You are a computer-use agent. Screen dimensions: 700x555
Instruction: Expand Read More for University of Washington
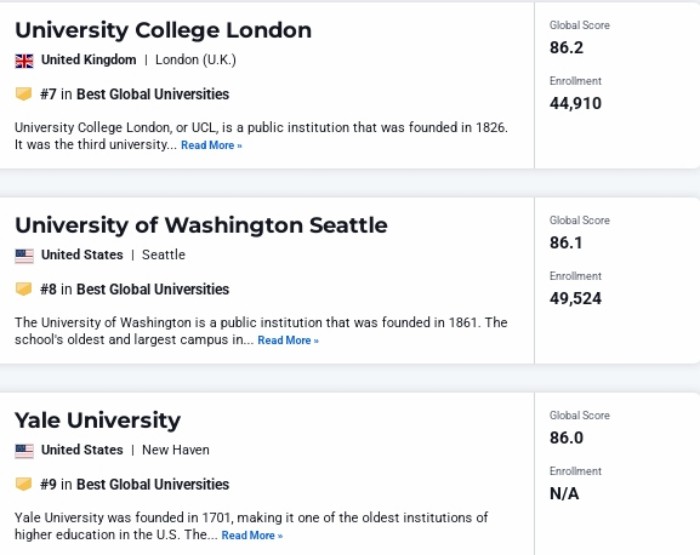[x=288, y=341]
